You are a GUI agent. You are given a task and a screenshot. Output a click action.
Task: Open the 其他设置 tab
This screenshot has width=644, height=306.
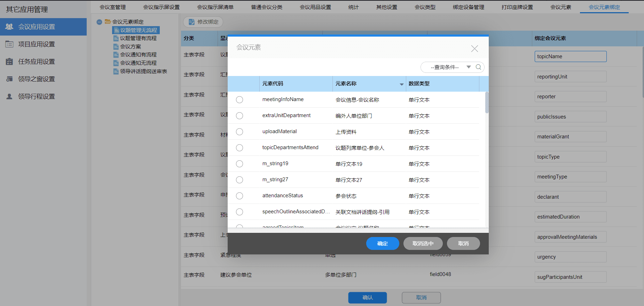tap(387, 7)
